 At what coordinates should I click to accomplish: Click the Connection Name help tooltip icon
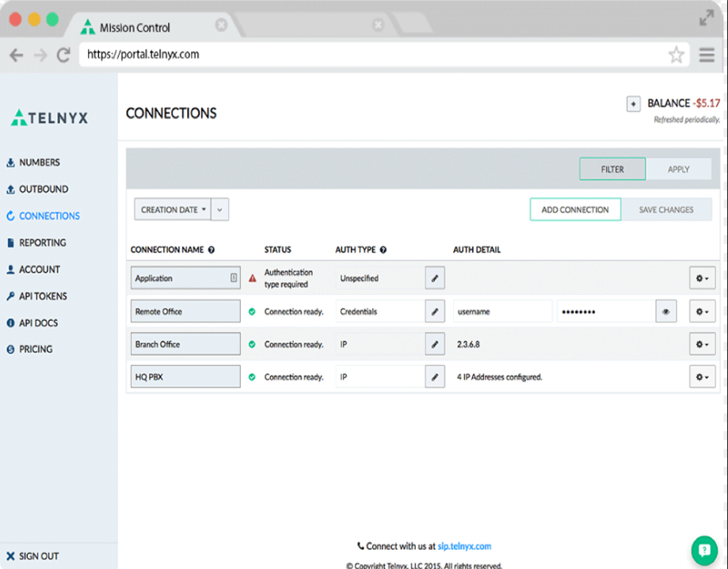tap(211, 249)
